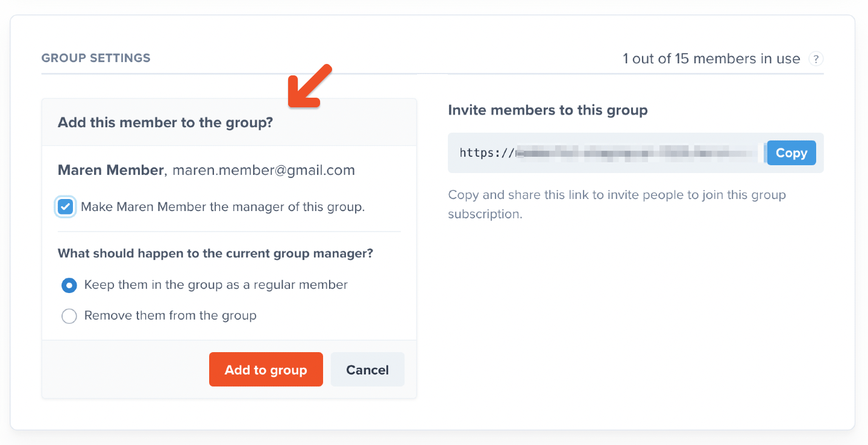Click the 1 out of 15 members text
The height and width of the screenshot is (445, 868).
(x=711, y=59)
